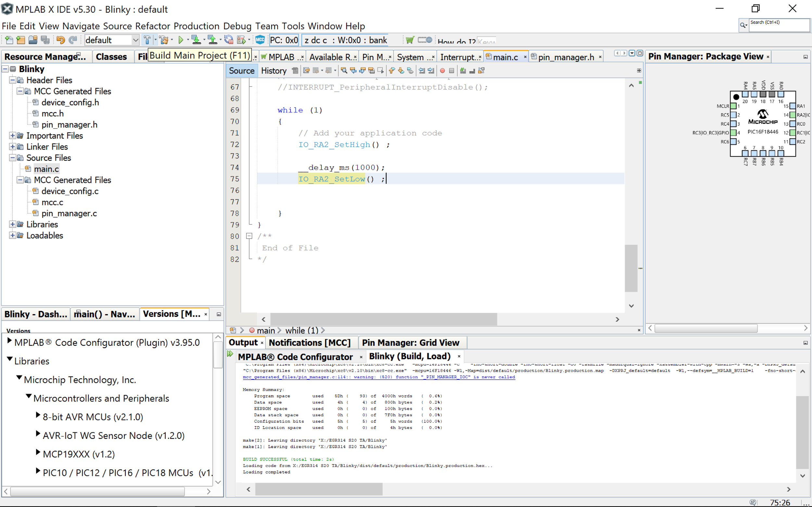Click the Build Main Project hammer icon
Viewport: 812px width, 507px height.
tap(147, 40)
